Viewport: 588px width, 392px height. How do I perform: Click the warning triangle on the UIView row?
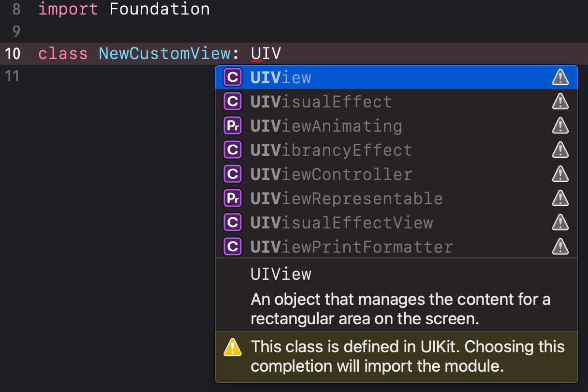[x=560, y=77]
